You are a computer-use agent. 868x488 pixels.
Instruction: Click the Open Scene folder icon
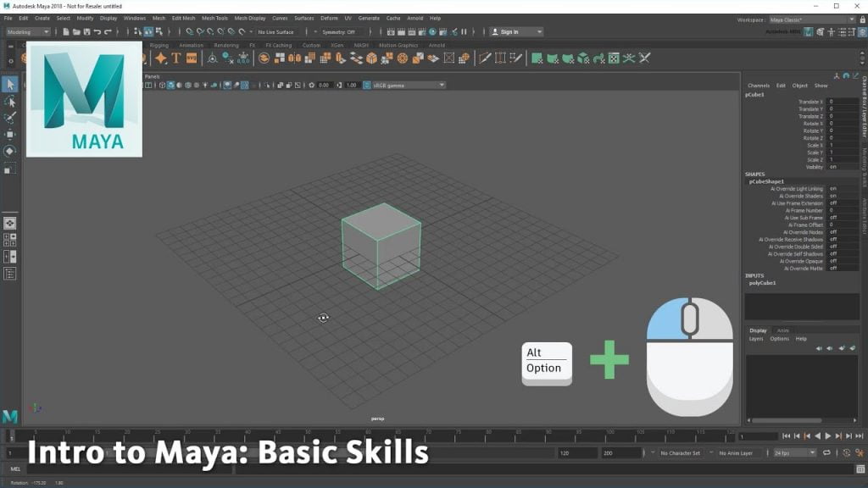pyautogui.click(x=76, y=32)
